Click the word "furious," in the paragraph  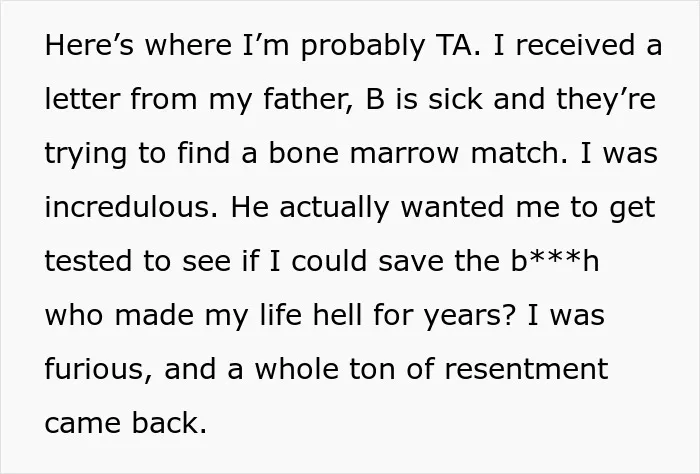click(x=99, y=369)
